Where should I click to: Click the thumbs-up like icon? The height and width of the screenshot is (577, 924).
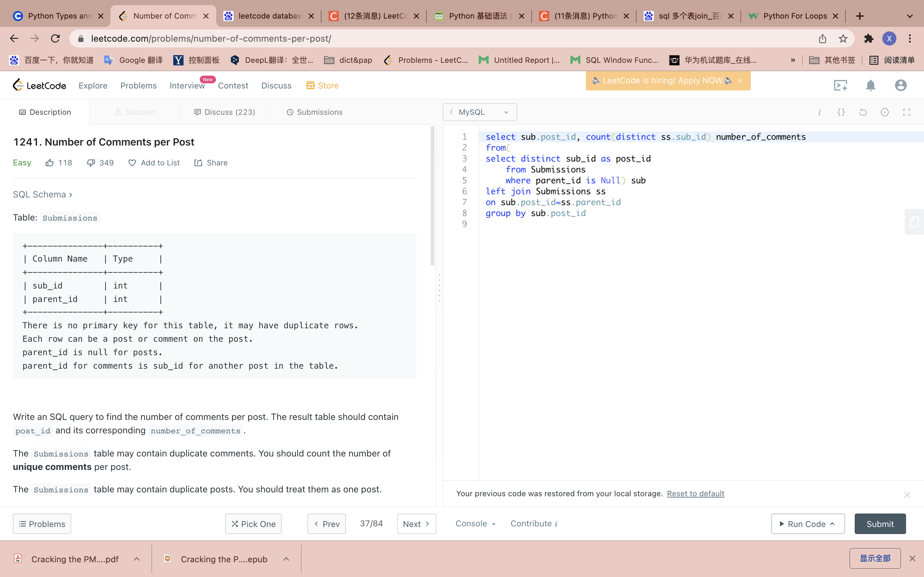50,163
